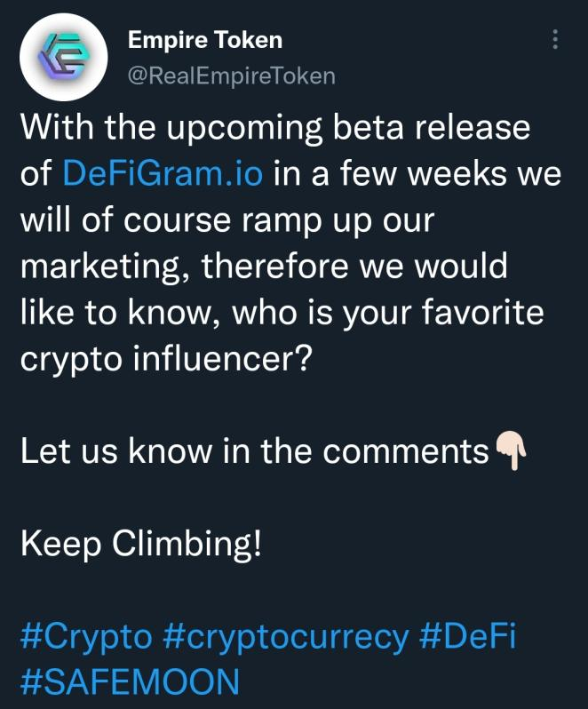Tap "like to know, who is your favorite" line
Viewport: 588px width, 709px height.
(x=282, y=314)
